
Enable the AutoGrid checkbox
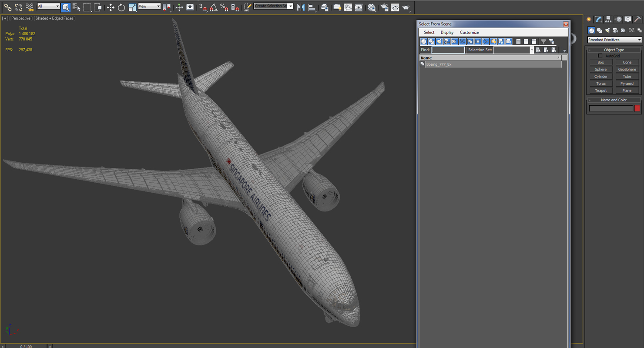600,56
